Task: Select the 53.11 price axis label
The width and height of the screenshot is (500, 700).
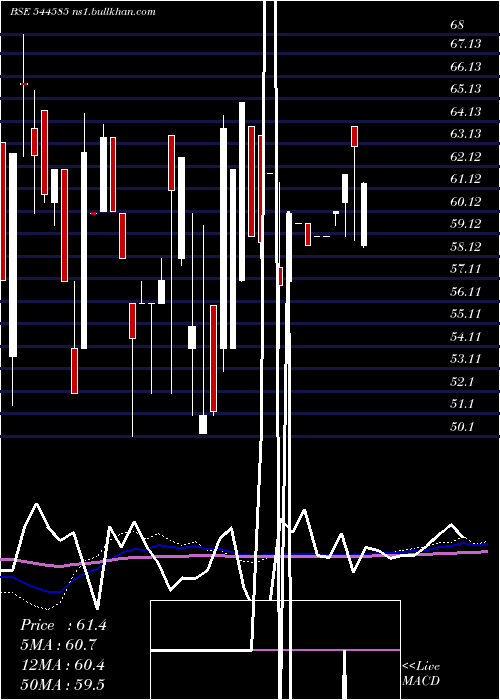Action: (x=466, y=359)
